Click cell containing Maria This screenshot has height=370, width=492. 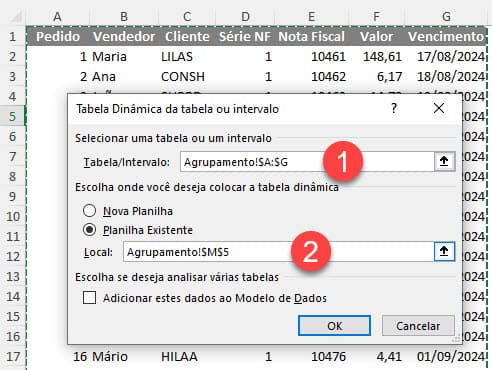[124, 56]
